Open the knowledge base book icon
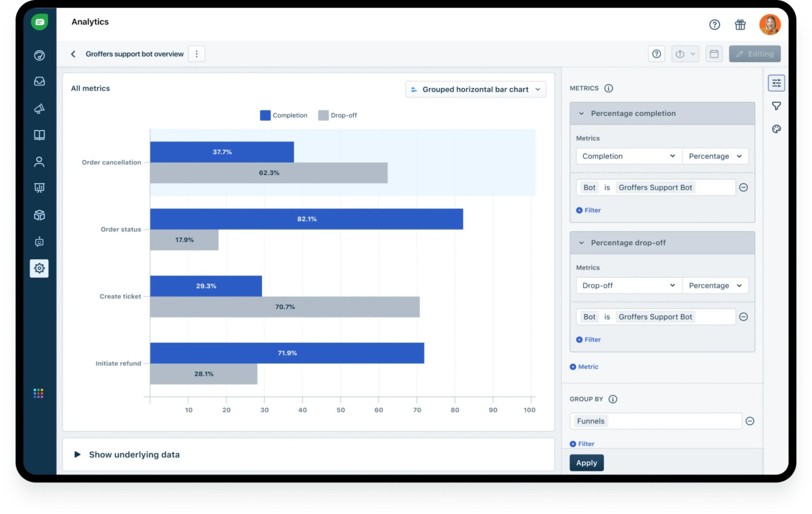This screenshot has width=812, height=514. point(40,135)
